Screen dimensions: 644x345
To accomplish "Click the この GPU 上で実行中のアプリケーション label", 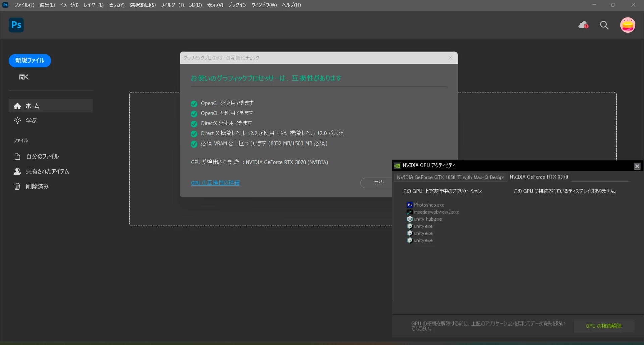I will point(442,191).
